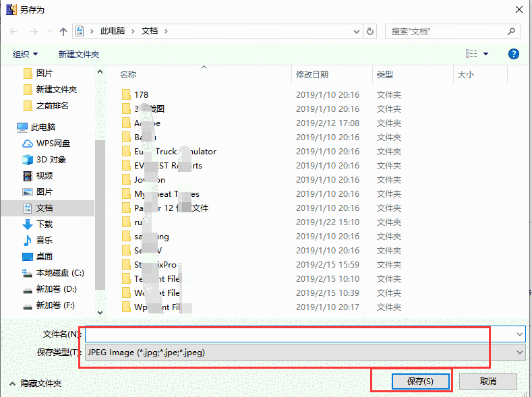
Task: Expand the address bar history dropdown
Action: point(356,32)
